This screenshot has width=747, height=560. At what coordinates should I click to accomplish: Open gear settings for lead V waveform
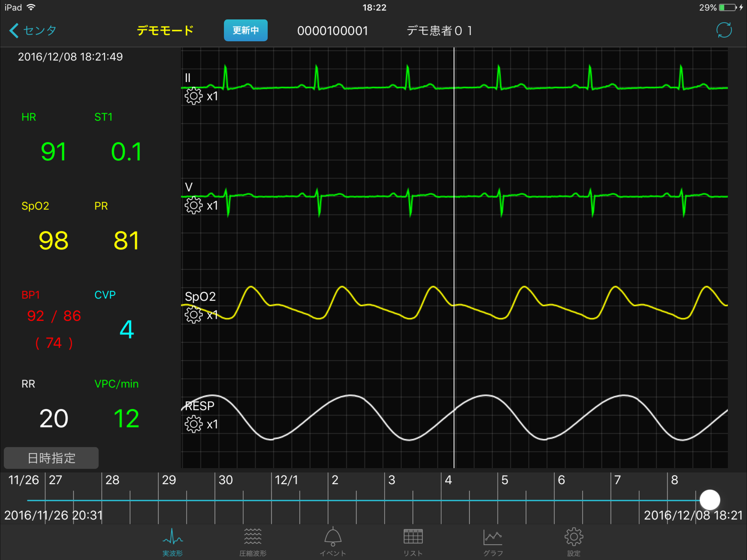coord(194,205)
